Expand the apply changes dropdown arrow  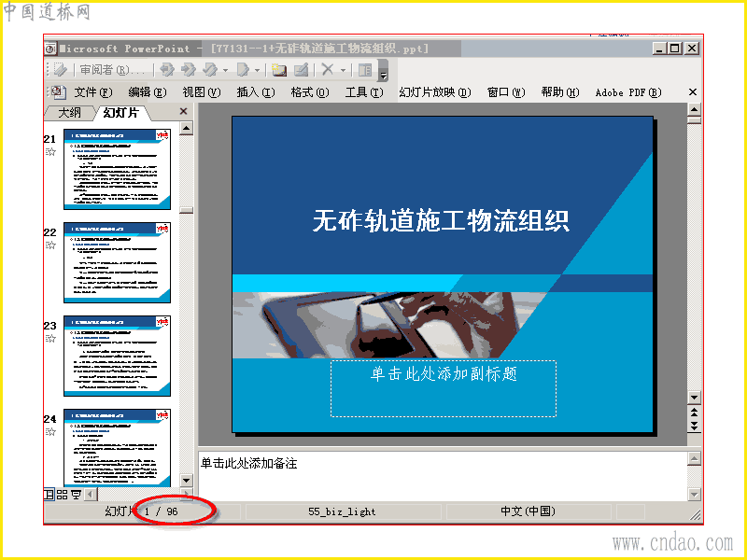226,71
